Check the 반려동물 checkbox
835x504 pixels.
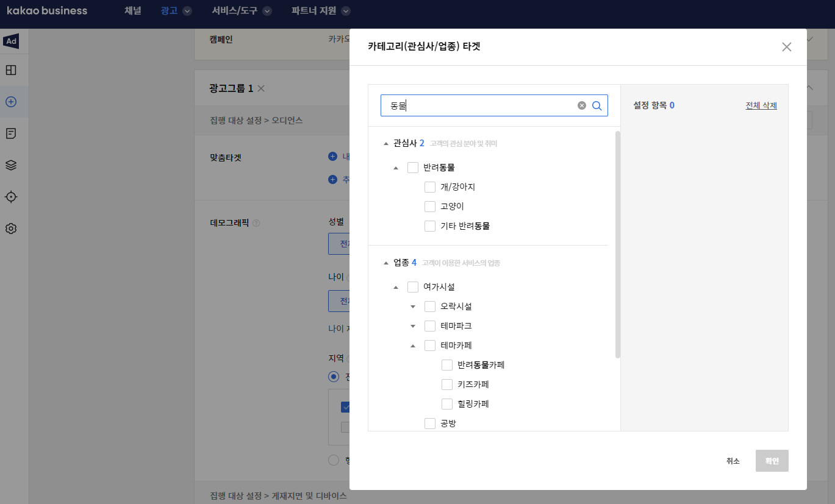click(x=413, y=168)
